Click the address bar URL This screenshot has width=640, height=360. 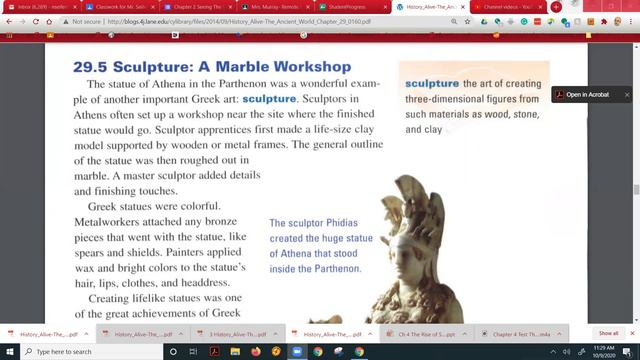239,22
